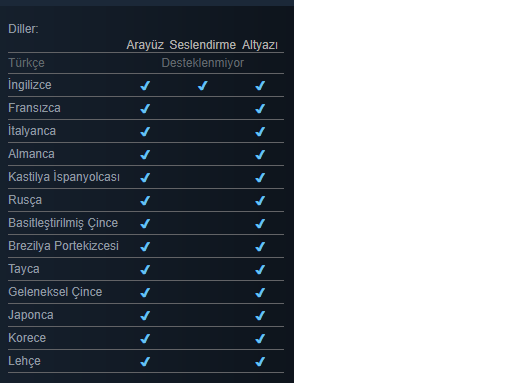
Task: Select the Basitleştirilmiş Çince row label
Action: [63, 223]
